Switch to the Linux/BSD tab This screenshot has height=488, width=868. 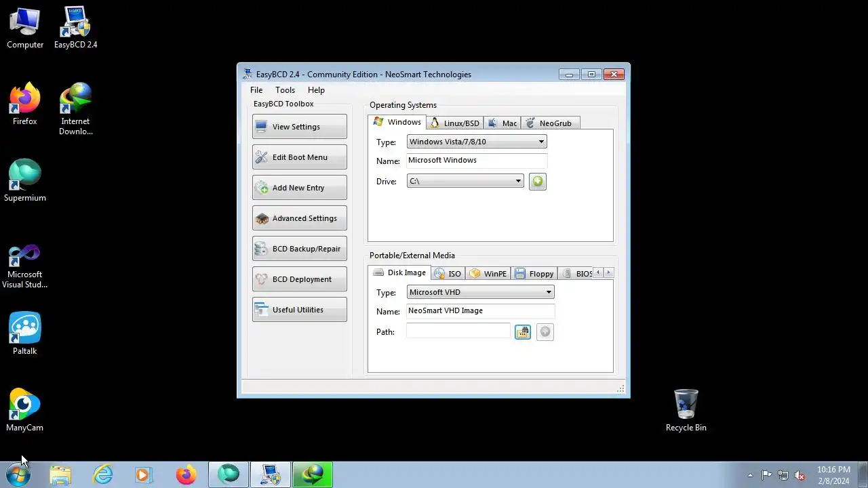(455, 123)
